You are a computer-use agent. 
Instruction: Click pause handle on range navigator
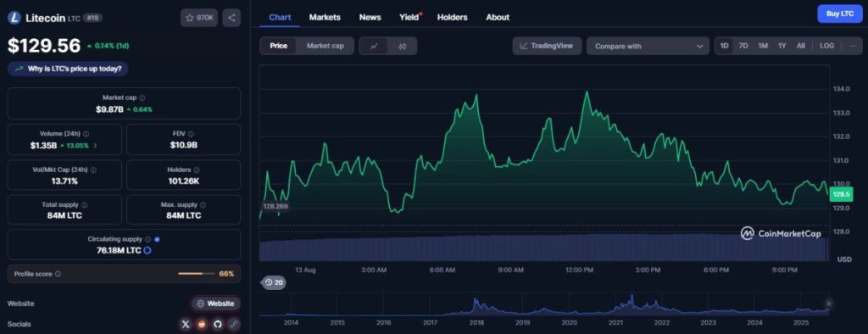pyautogui.click(x=829, y=303)
